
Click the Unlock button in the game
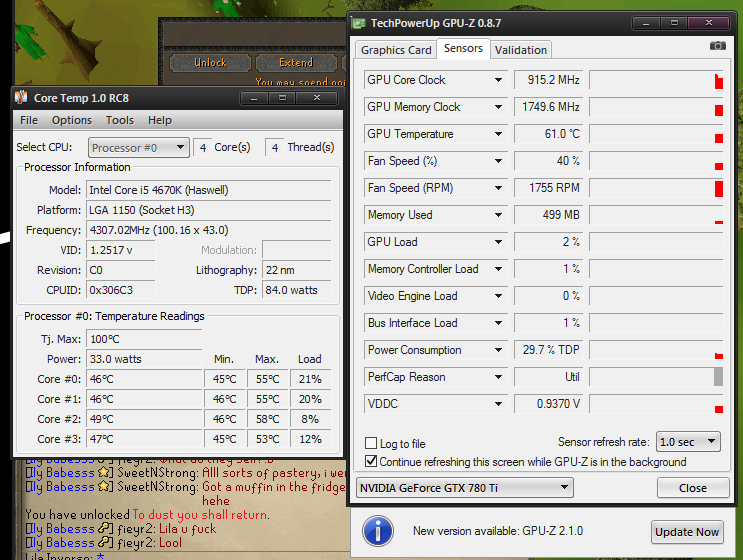[210, 63]
